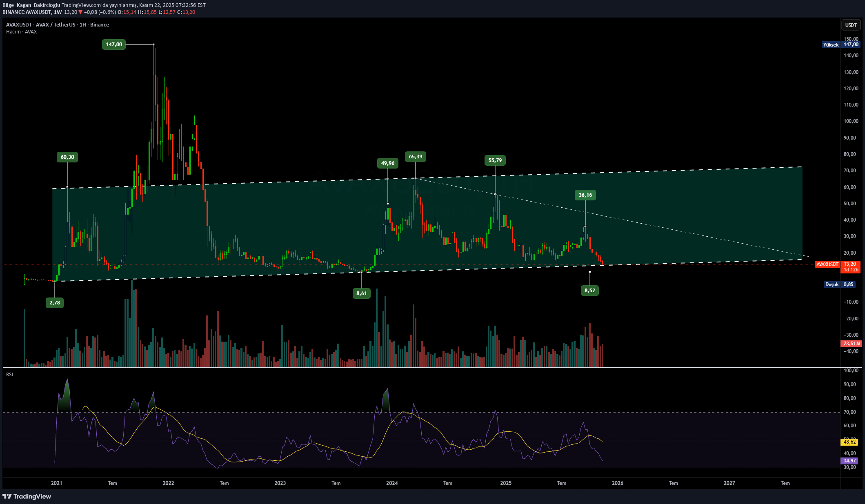
Task: Click the 65,39 high price callout
Action: click(x=415, y=157)
